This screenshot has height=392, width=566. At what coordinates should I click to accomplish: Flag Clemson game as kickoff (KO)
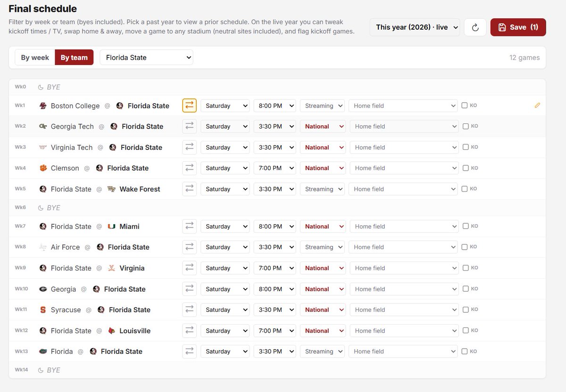(x=466, y=168)
